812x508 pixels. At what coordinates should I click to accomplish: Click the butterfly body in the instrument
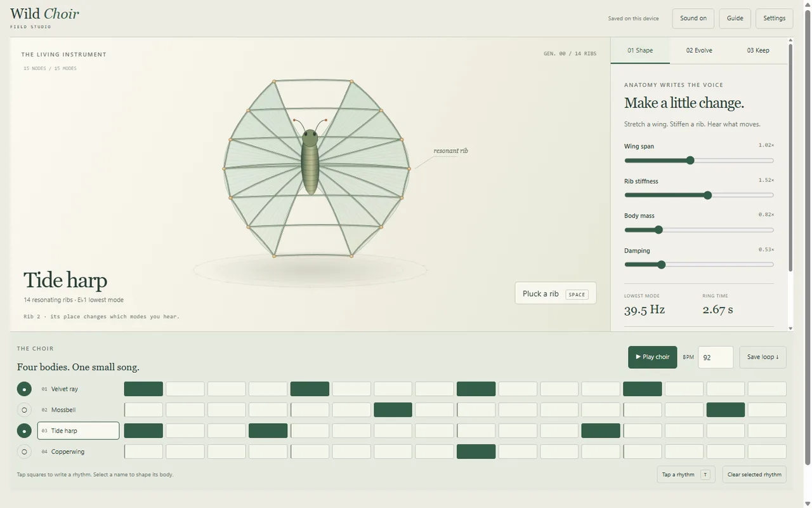click(310, 162)
